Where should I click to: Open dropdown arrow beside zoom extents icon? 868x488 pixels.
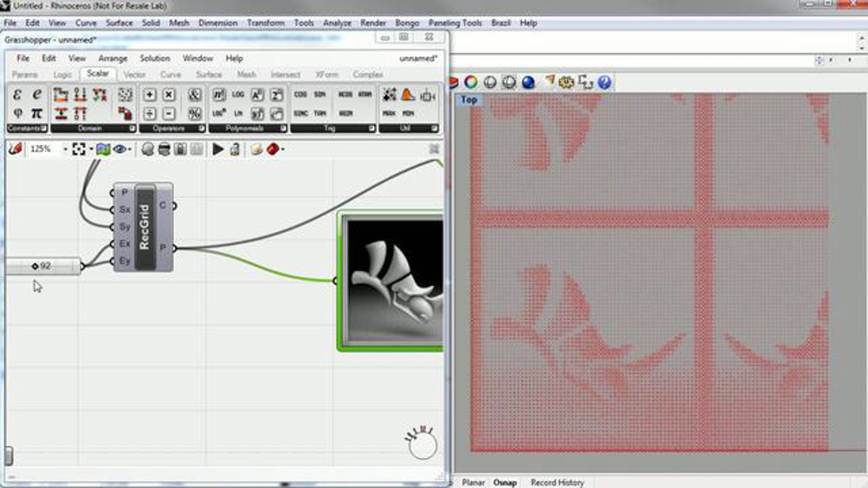coord(91,149)
